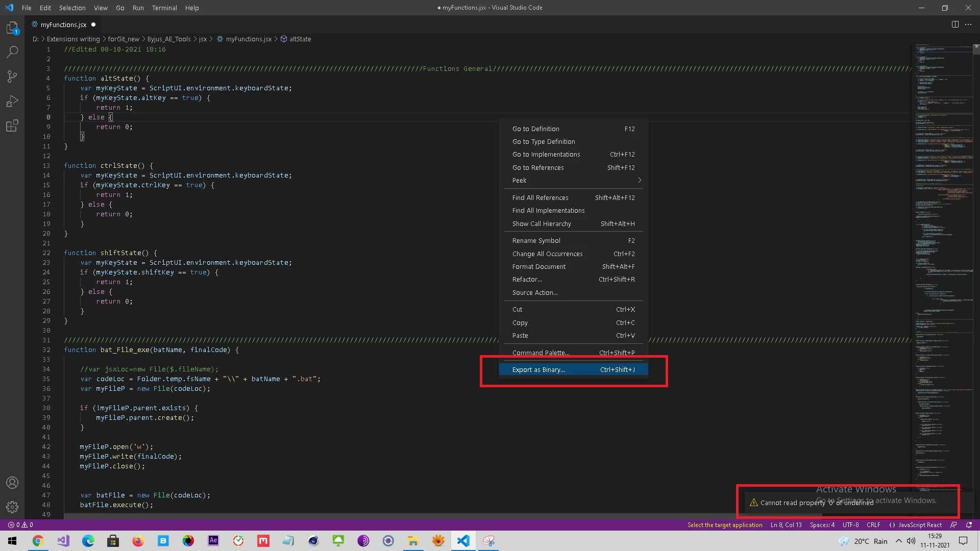Open the Explorer view in activity bar

pyautogui.click(x=12, y=28)
